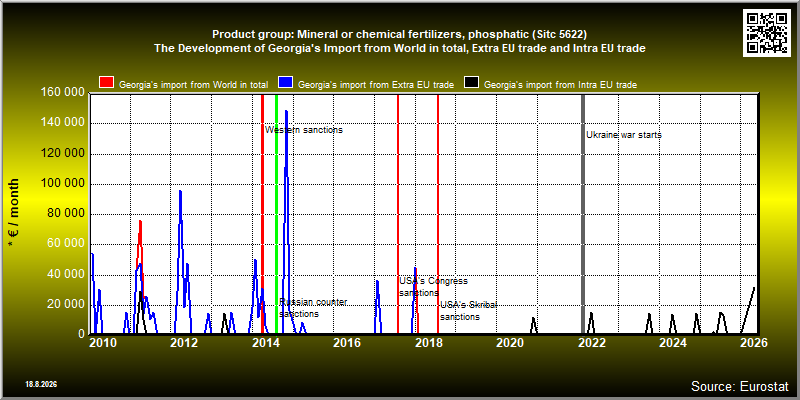Click the "USA's Skribal sanctions" annotation
Image resolution: width=800 pixels, height=400 pixels.
[468, 311]
